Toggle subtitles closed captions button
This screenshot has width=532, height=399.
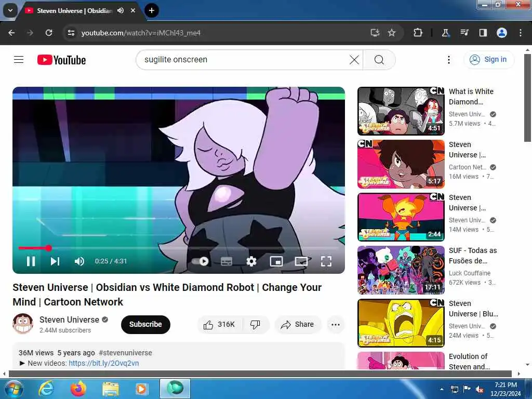point(227,261)
